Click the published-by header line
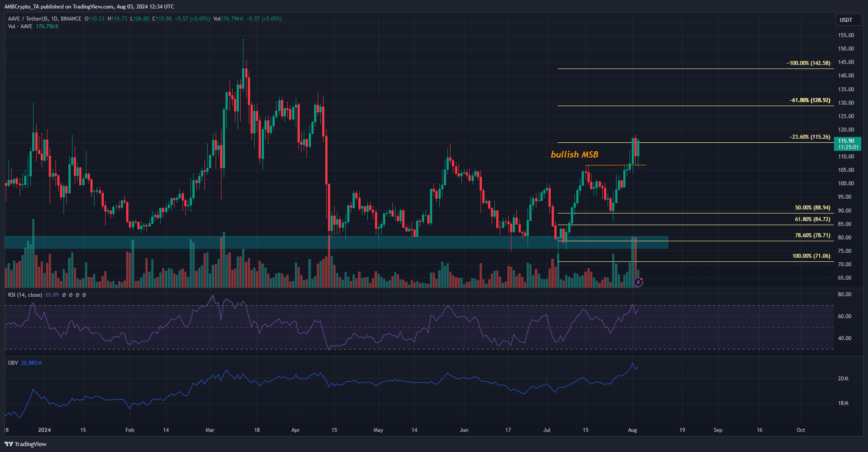The image size is (868, 452). (89, 7)
